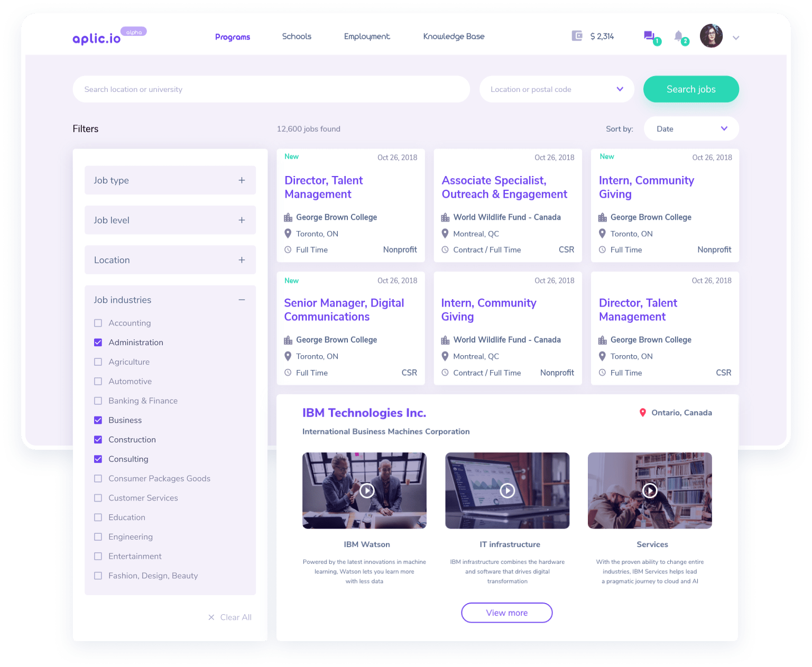Collapse the Job industries filter
Image resolution: width=812 pixels, height=667 pixels.
pos(170,300)
